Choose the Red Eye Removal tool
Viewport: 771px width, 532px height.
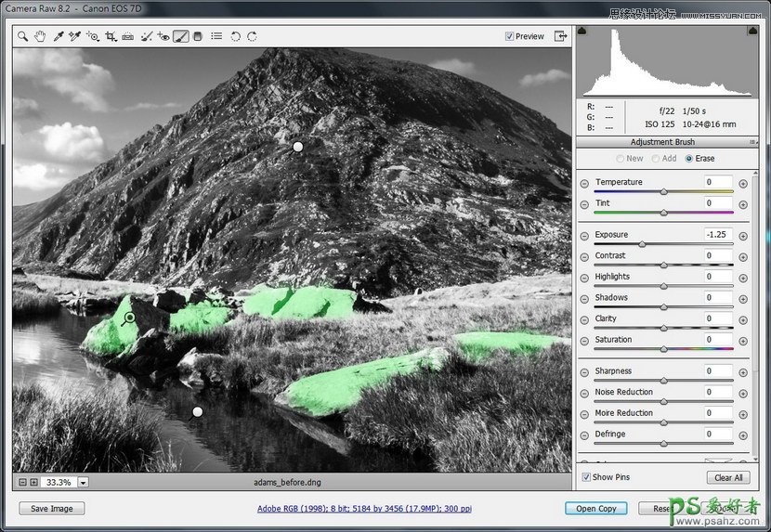tap(163, 37)
